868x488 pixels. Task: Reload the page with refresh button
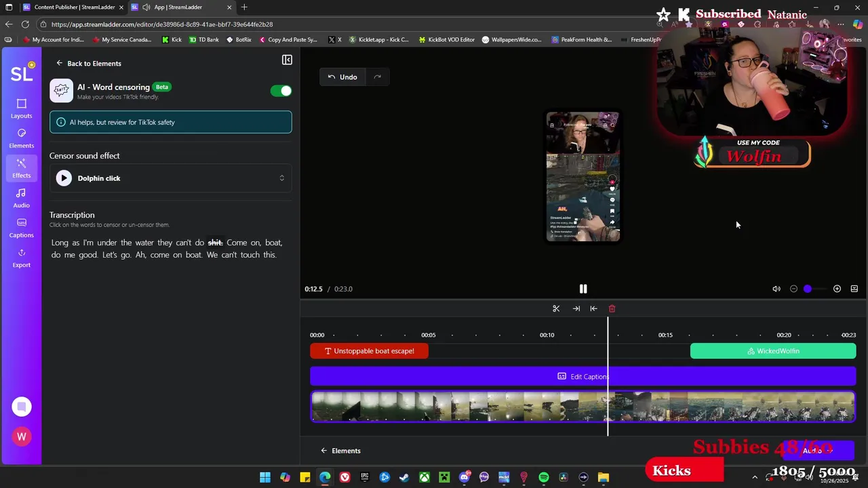pyautogui.click(x=25, y=24)
